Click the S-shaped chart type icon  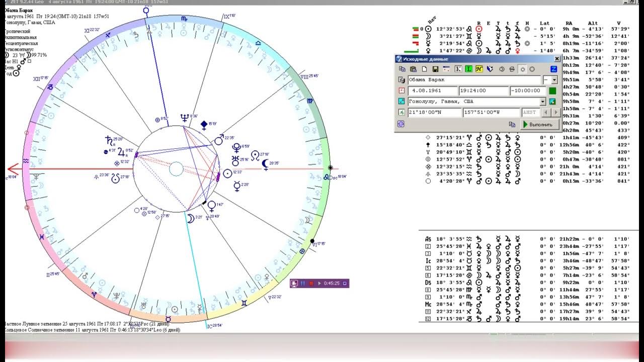click(512, 69)
